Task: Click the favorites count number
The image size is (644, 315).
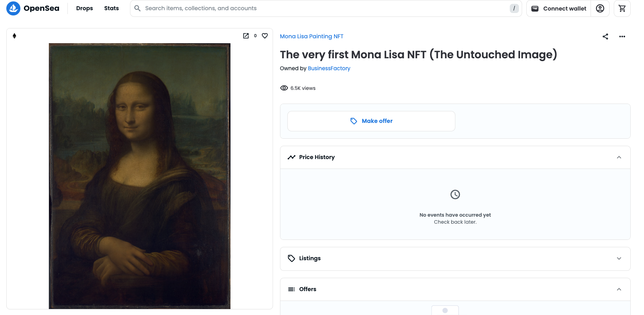Action: (x=255, y=36)
